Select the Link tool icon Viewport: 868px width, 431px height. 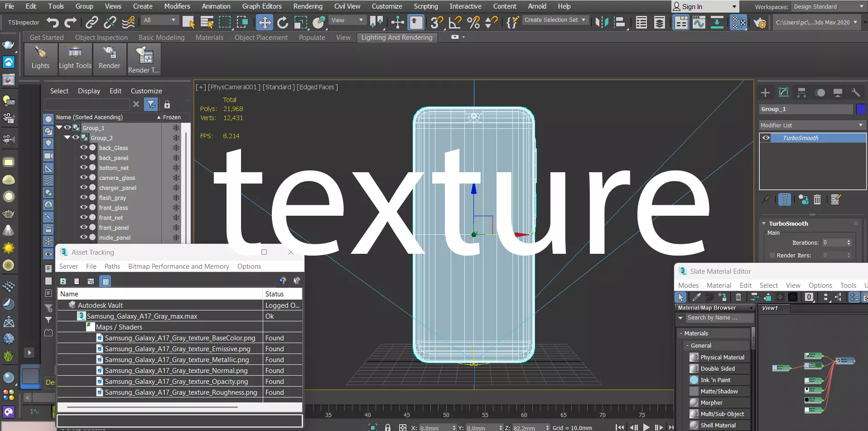tap(92, 22)
